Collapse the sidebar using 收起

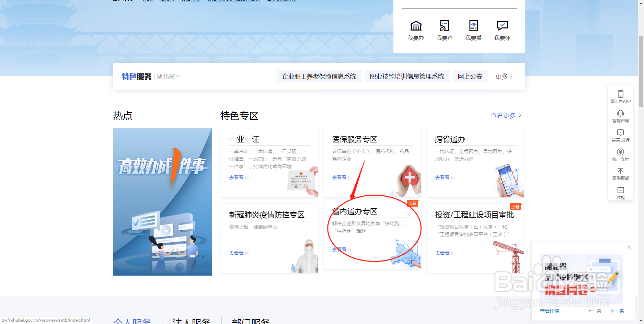(620, 193)
